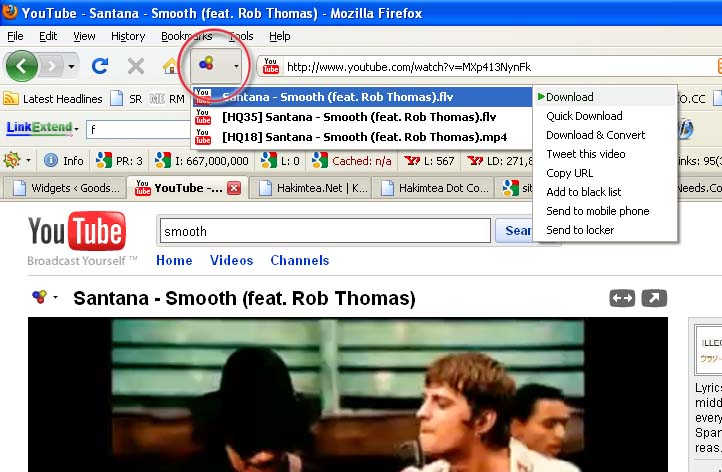Click the DownloadHelper icon beside video title
The width and height of the screenshot is (722, 472).
click(x=40, y=297)
